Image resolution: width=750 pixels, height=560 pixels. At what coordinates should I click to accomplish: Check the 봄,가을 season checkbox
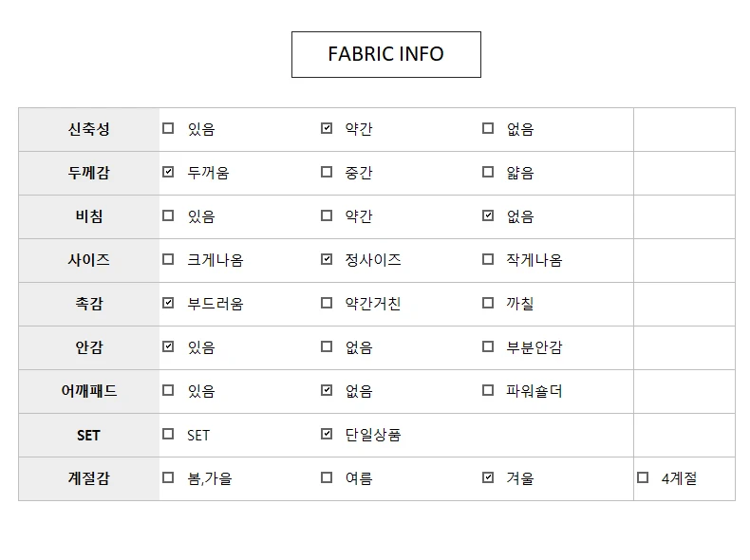[x=168, y=477]
